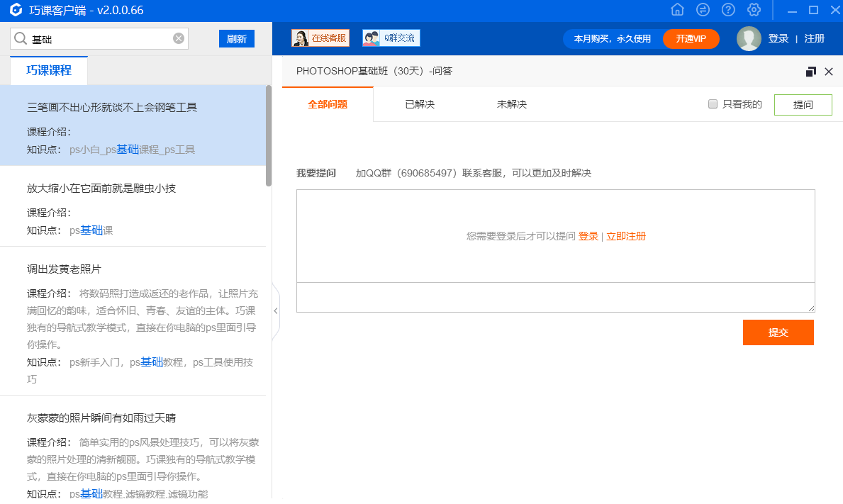Screen dimensions: 843x504
Task: Click the question mark help icon
Action: point(728,10)
